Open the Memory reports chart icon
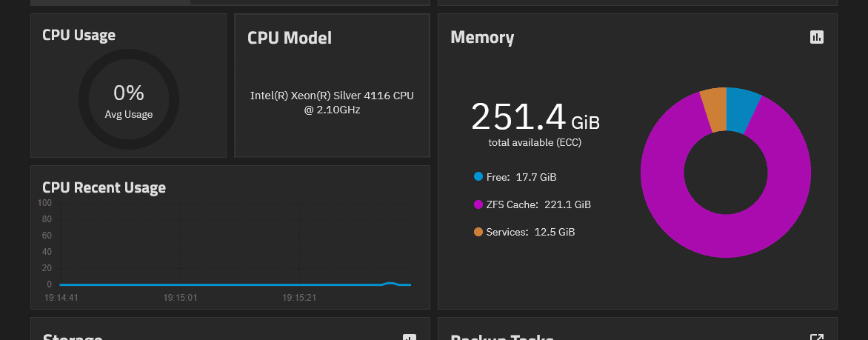This screenshot has width=868, height=340. [x=817, y=37]
